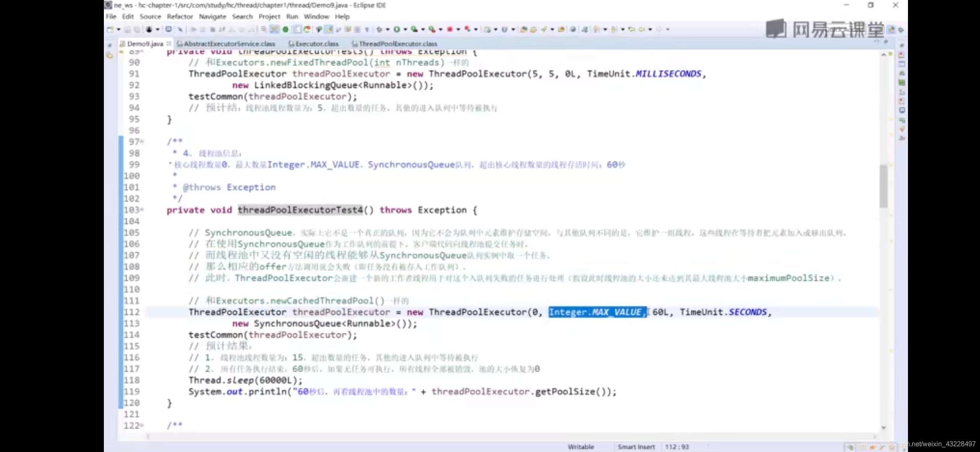Open the File menu
The image size is (980, 452).
(111, 16)
